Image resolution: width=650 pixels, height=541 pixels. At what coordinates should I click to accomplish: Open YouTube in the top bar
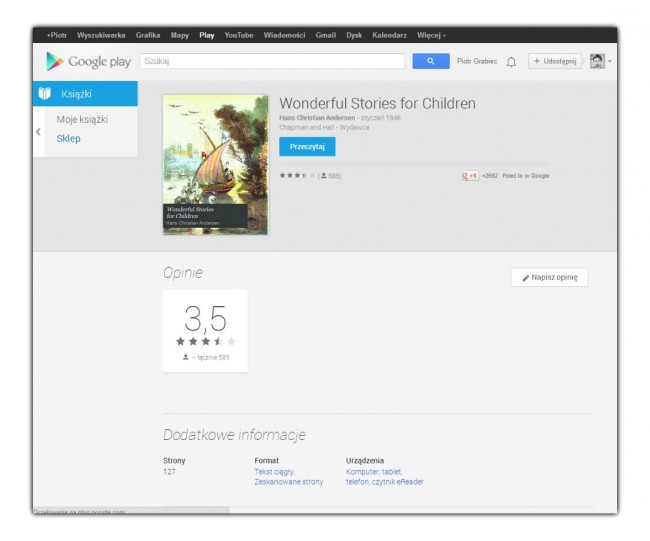pos(239,35)
